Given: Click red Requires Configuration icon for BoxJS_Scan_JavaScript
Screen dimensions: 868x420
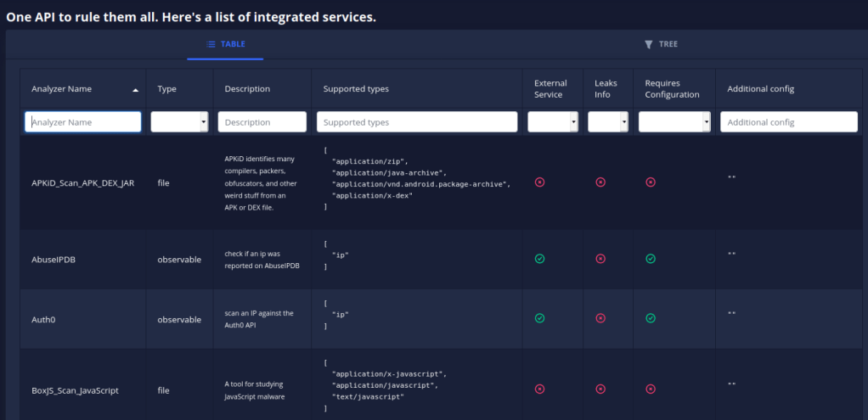Looking at the screenshot, I should (651, 389).
